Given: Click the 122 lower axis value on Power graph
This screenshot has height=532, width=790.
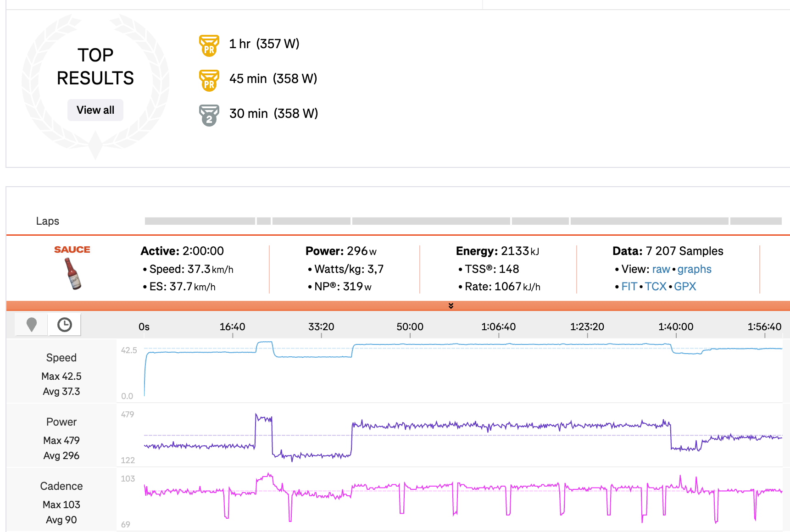Looking at the screenshot, I should point(128,460).
